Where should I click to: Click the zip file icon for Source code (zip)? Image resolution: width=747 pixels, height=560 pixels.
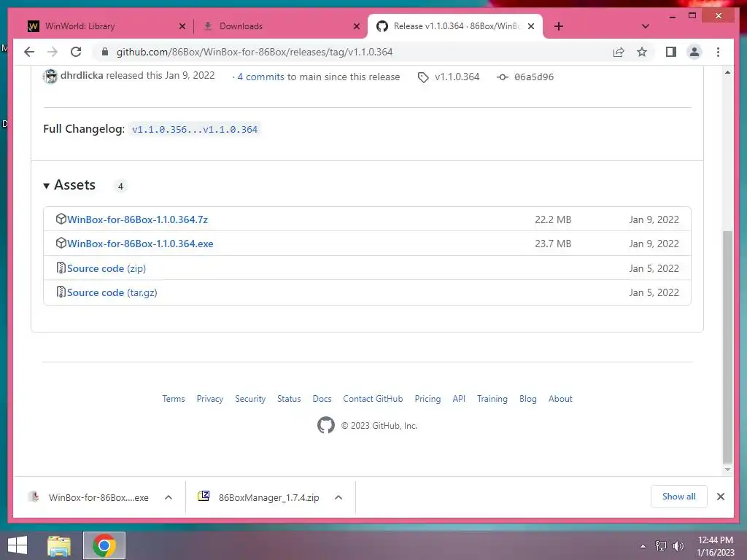click(x=61, y=268)
